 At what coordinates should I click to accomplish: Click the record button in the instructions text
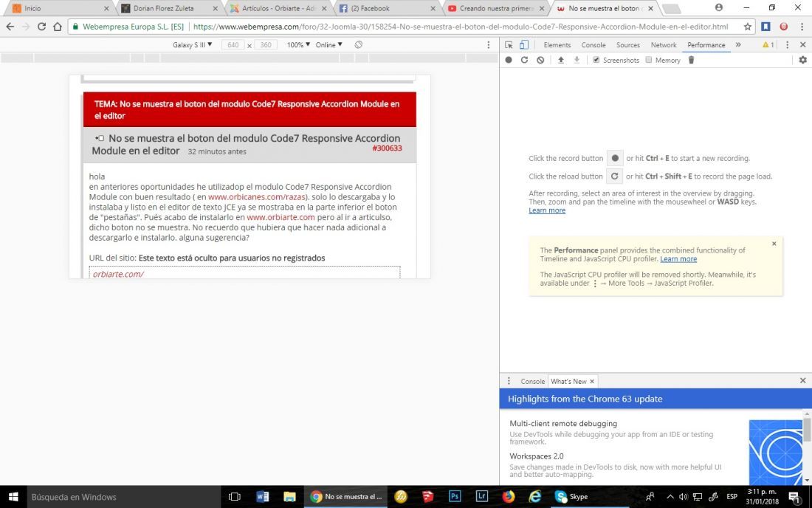pos(615,158)
